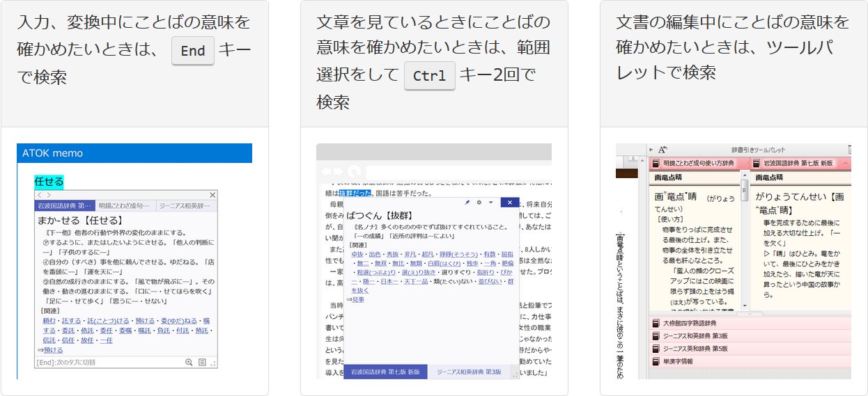868x396 pixels.
Task: Click the A font icon in the tool palette header
Action: coord(662,150)
